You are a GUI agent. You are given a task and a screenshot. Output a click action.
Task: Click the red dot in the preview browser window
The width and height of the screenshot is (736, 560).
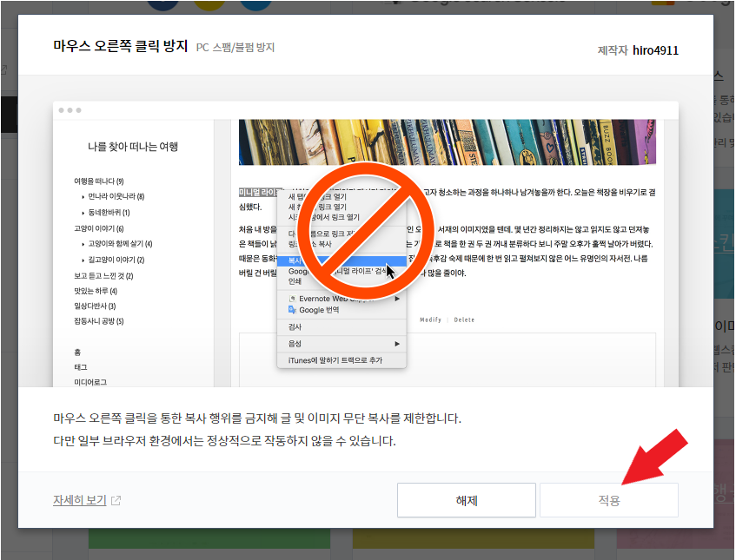point(61,110)
